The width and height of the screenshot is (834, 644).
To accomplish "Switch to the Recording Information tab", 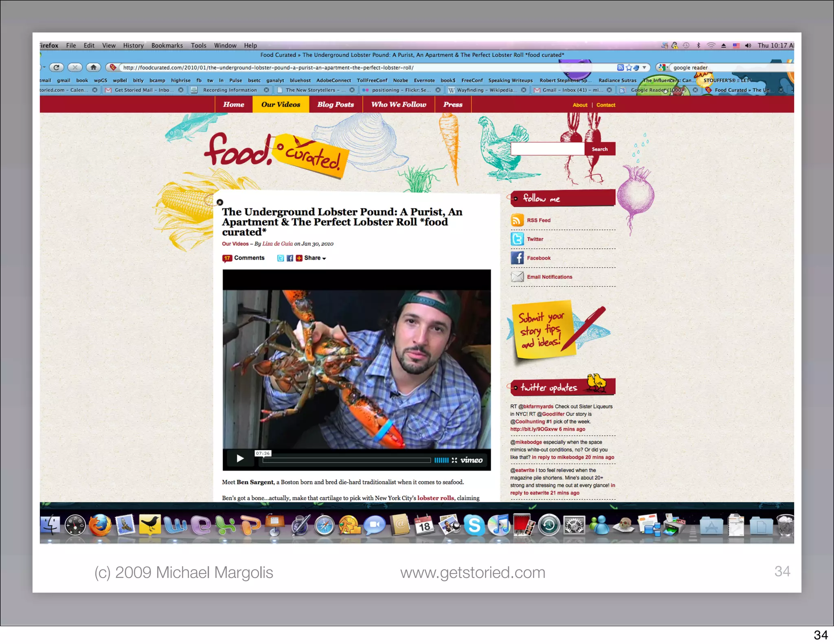I will point(230,90).
